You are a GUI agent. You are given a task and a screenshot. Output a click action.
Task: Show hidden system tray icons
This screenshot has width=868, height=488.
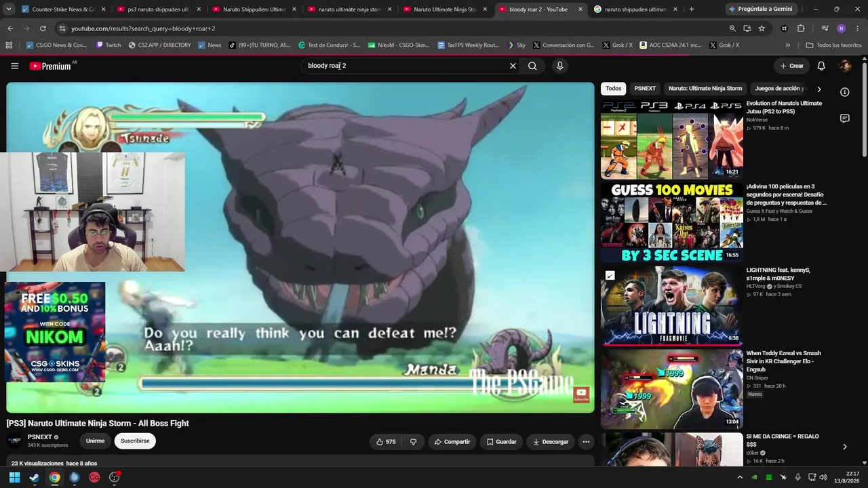(x=740, y=477)
